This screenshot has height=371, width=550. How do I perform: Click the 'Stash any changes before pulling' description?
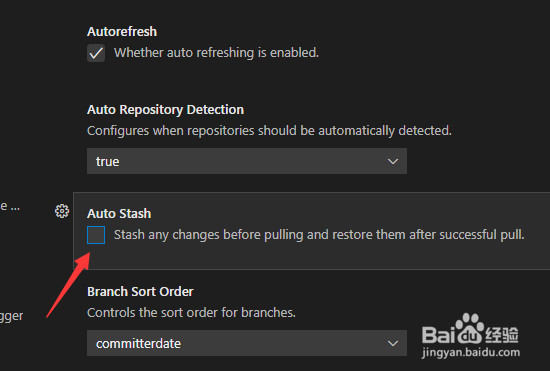(x=319, y=235)
